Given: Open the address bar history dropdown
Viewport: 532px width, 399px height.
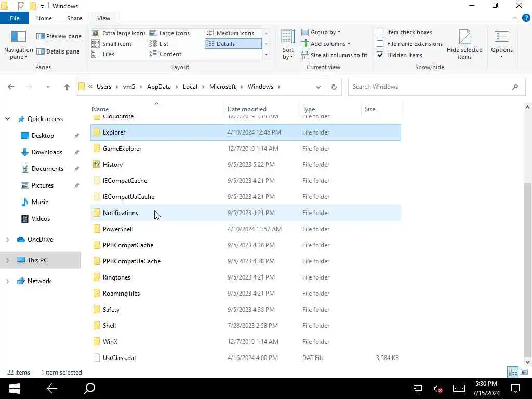Looking at the screenshot, I should (x=318, y=87).
